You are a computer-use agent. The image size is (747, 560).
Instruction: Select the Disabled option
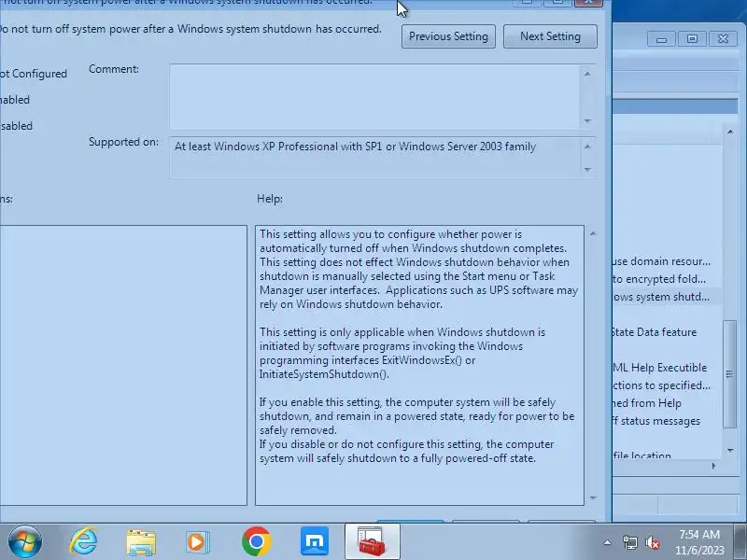tap(16, 126)
